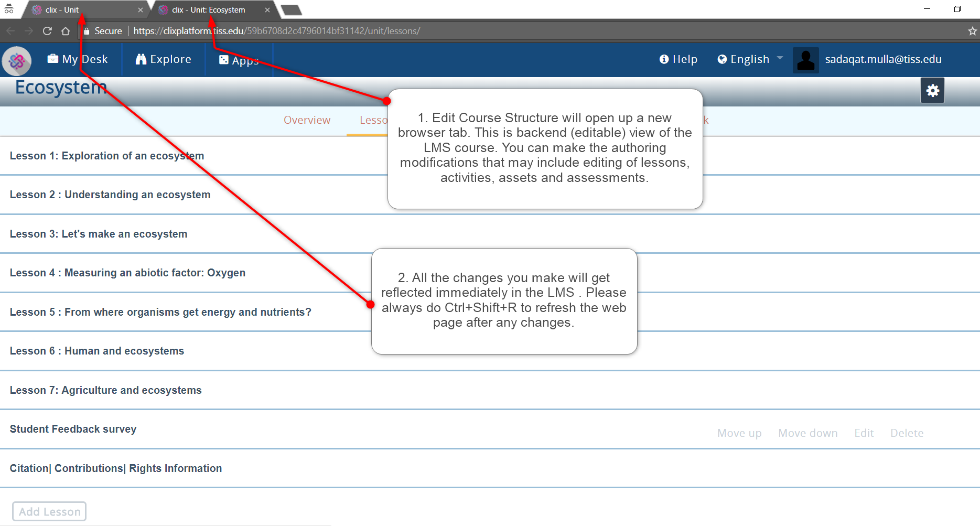Screen dimensions: 980x526
Task: Open Help from the top navigation
Action: pos(678,59)
